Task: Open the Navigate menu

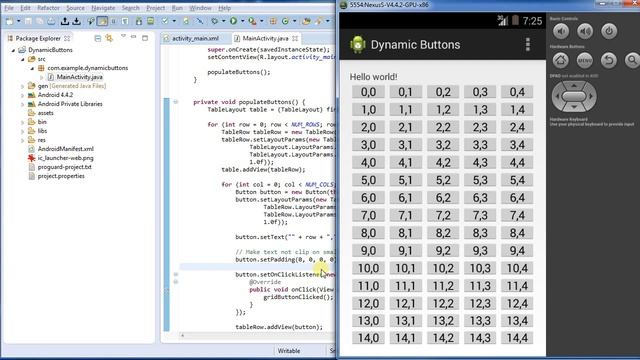Action: [103, 8]
